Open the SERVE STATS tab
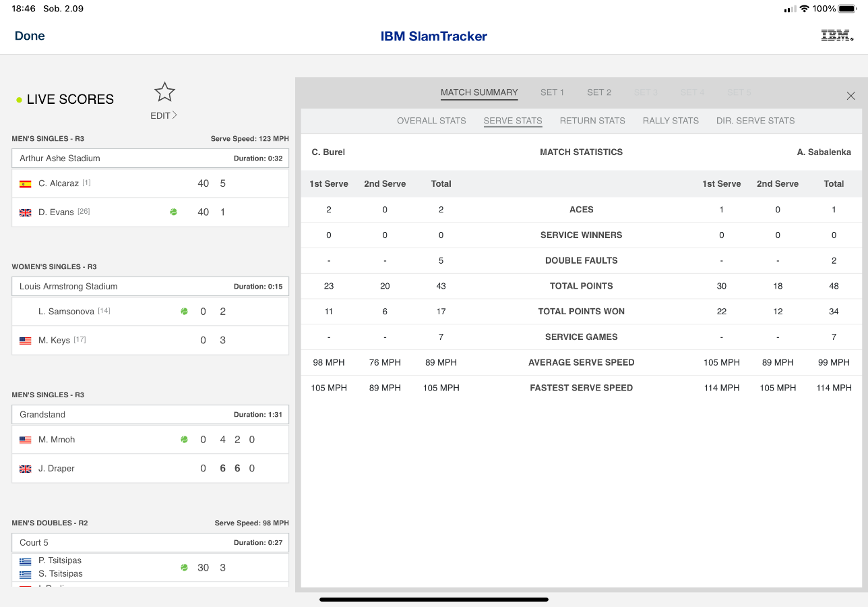868x607 pixels. (x=513, y=121)
